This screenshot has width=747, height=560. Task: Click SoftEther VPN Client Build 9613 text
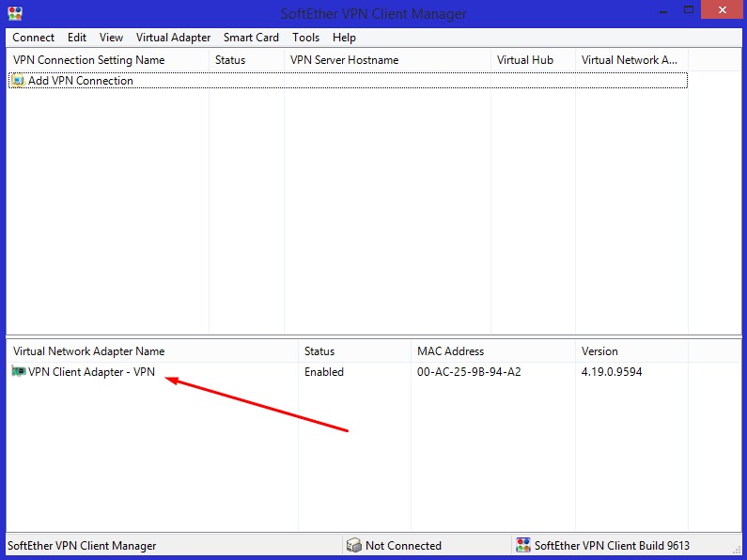612,546
